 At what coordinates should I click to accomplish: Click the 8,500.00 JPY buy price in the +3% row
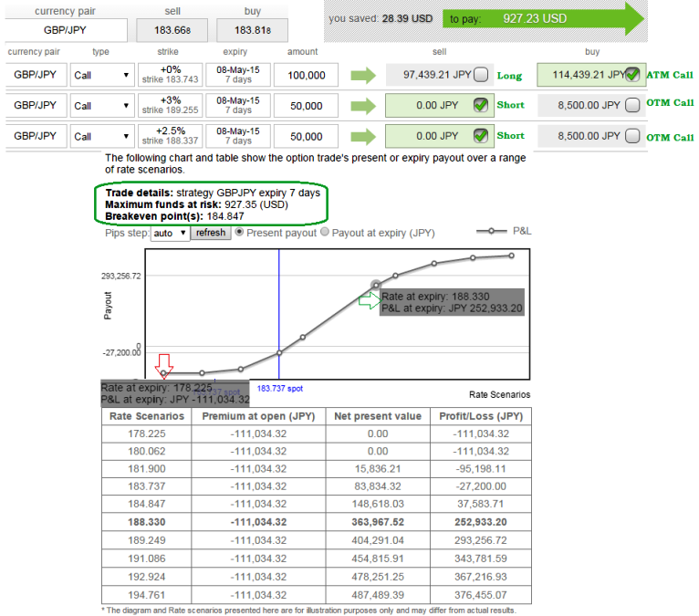[589, 105]
